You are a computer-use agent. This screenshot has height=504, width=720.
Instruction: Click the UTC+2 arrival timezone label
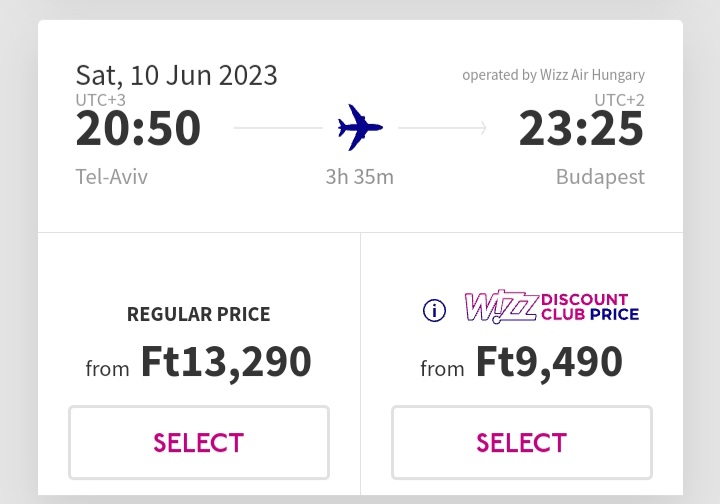619,100
